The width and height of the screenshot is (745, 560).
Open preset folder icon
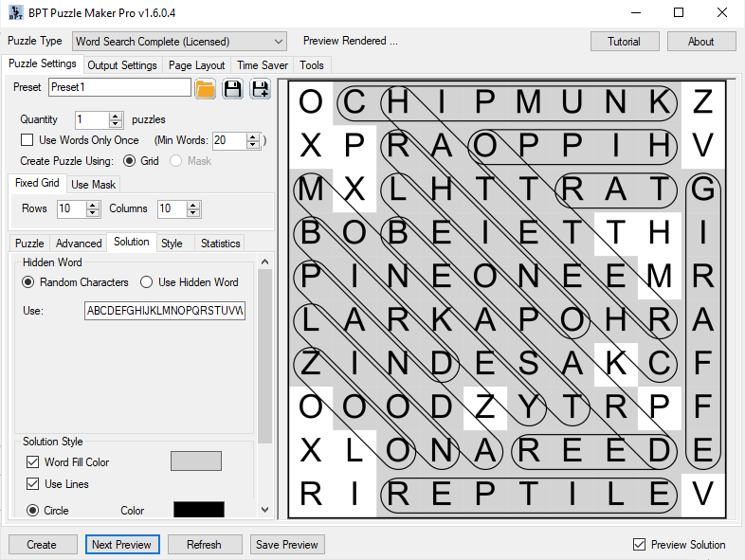point(206,89)
